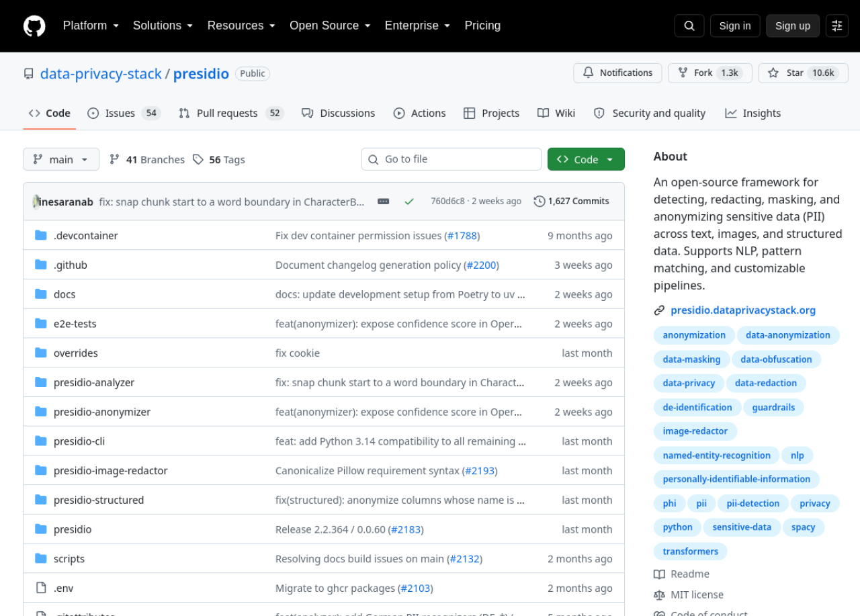Open the Pull requests tab

point(231,113)
